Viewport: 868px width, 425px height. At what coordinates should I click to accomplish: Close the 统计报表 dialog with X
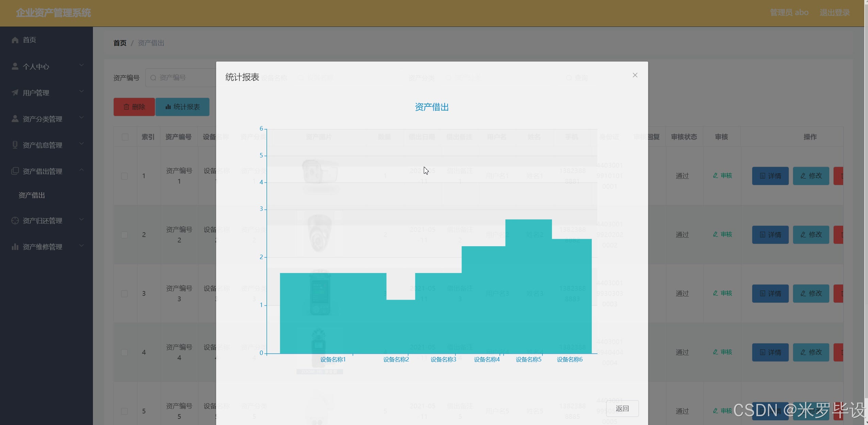point(635,75)
